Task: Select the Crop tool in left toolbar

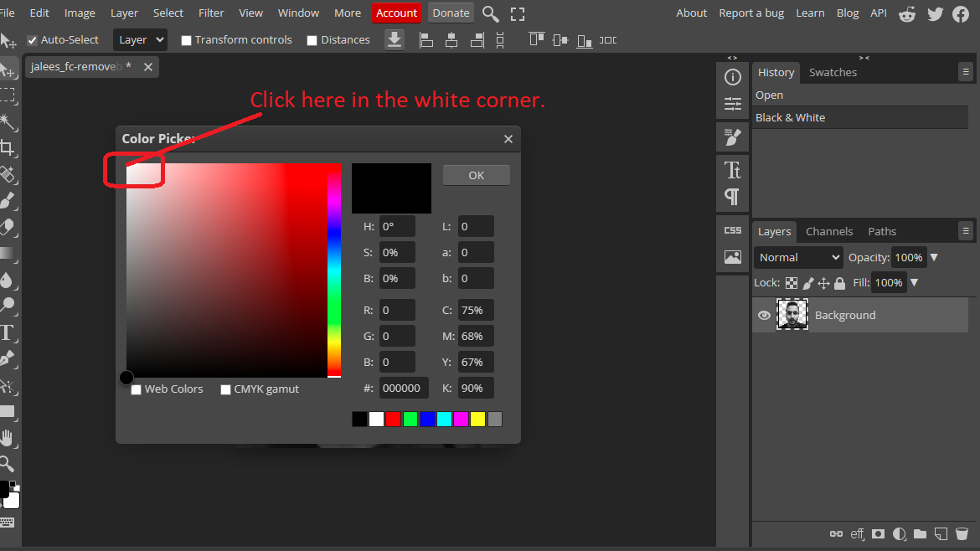Action: coord(7,148)
